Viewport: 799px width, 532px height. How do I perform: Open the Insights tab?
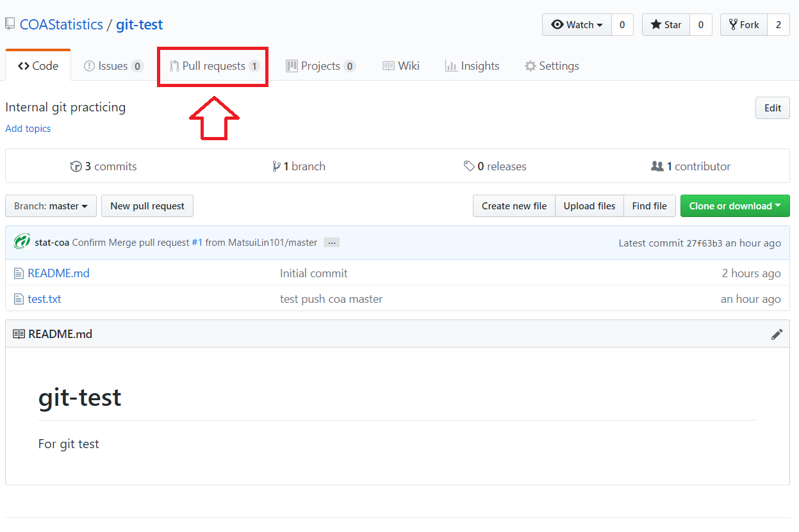coord(472,66)
